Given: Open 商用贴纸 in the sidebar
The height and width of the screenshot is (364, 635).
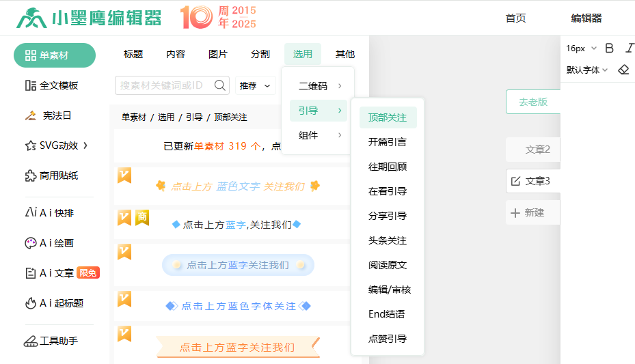Looking at the screenshot, I should pos(51,176).
